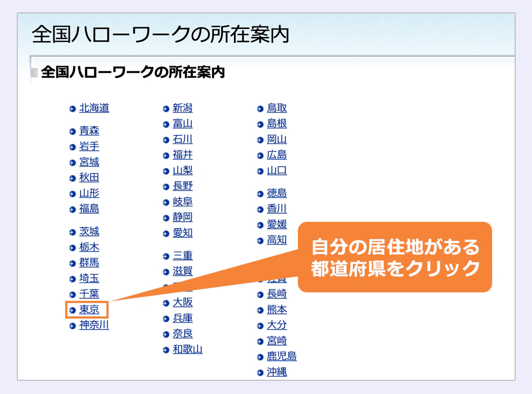Click the bullet icon before 熊本
532x394 pixels.
click(260, 310)
